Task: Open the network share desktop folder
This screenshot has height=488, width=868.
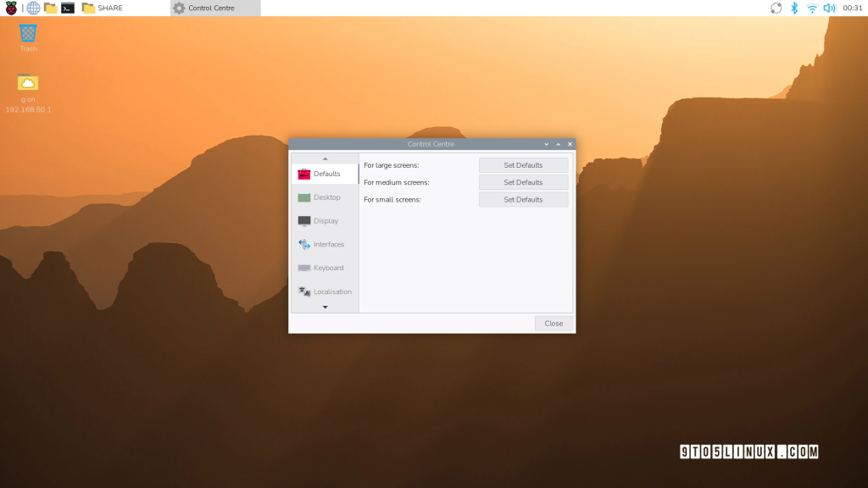Action: [28, 85]
